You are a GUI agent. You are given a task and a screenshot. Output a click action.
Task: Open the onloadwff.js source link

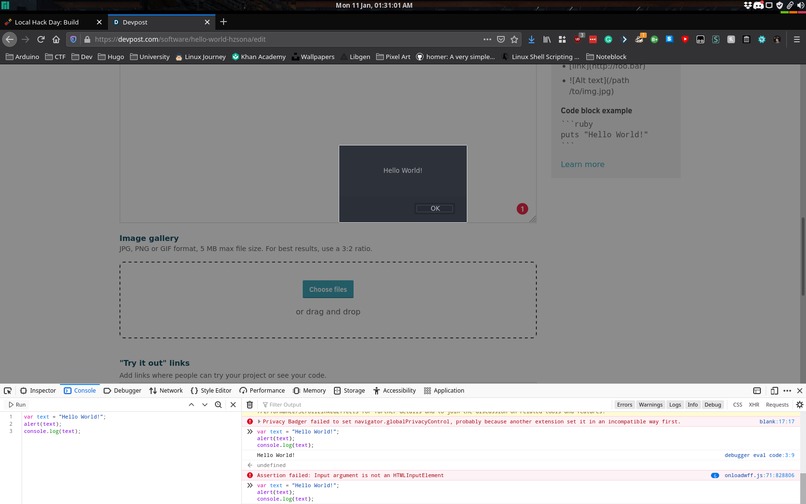coord(759,475)
